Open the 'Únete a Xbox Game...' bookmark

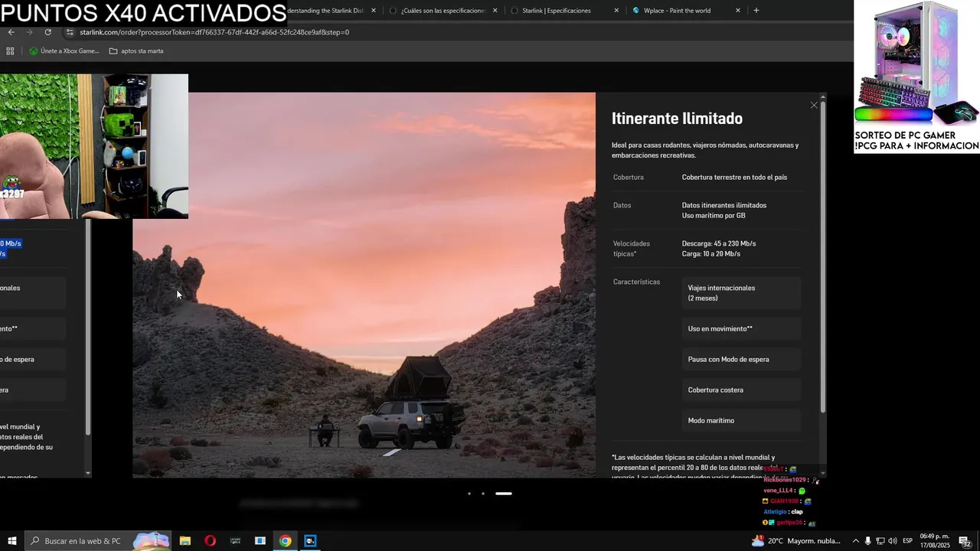[x=64, y=51]
